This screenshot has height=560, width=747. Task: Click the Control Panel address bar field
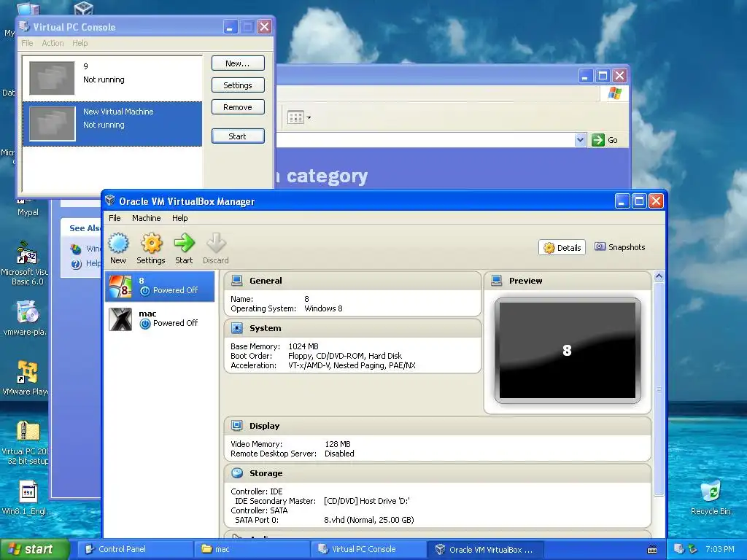point(425,140)
